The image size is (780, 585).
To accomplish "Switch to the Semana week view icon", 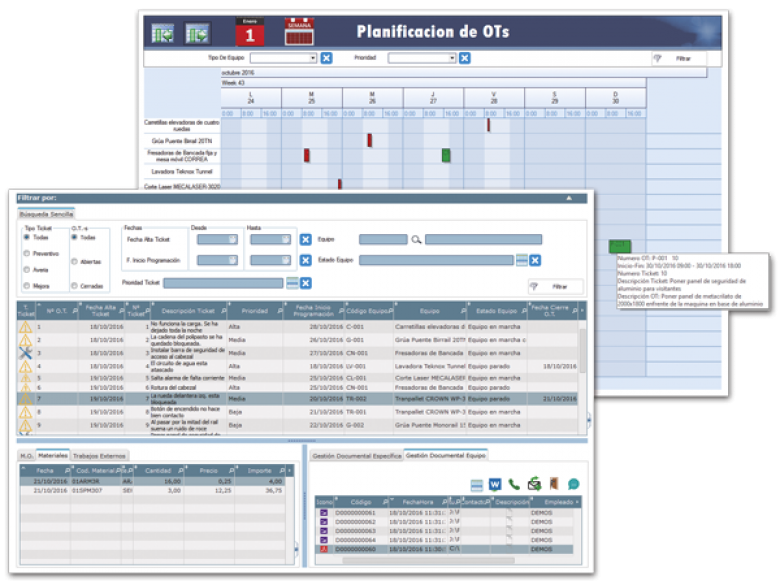I will pyautogui.click(x=299, y=31).
